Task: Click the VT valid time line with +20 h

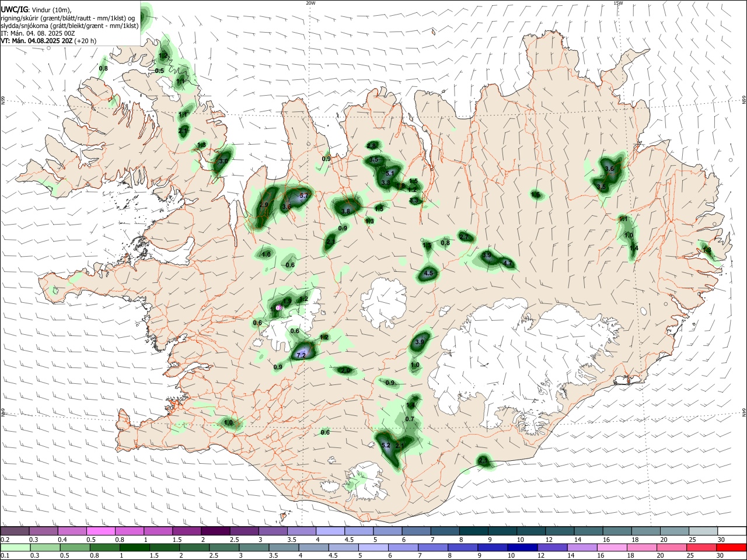Action: [48, 41]
